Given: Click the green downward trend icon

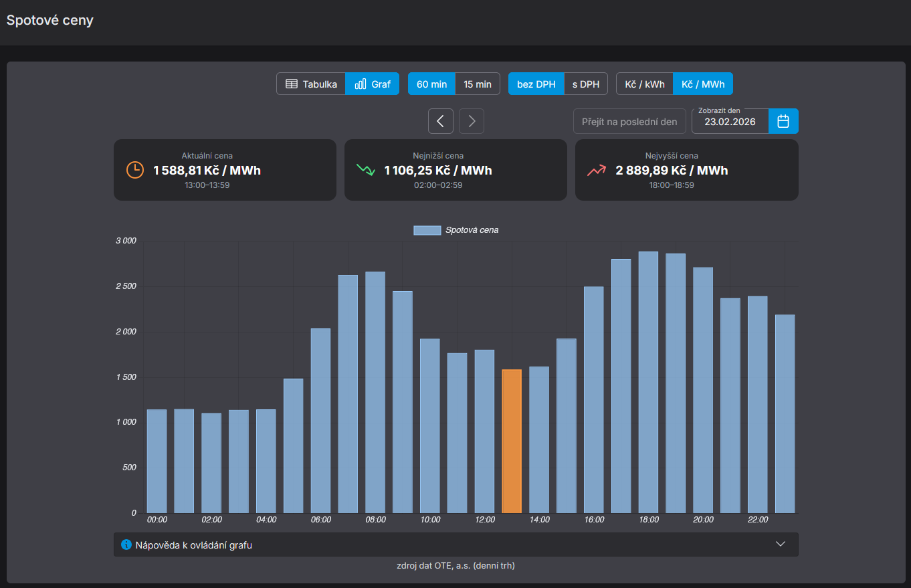Looking at the screenshot, I should 366,170.
